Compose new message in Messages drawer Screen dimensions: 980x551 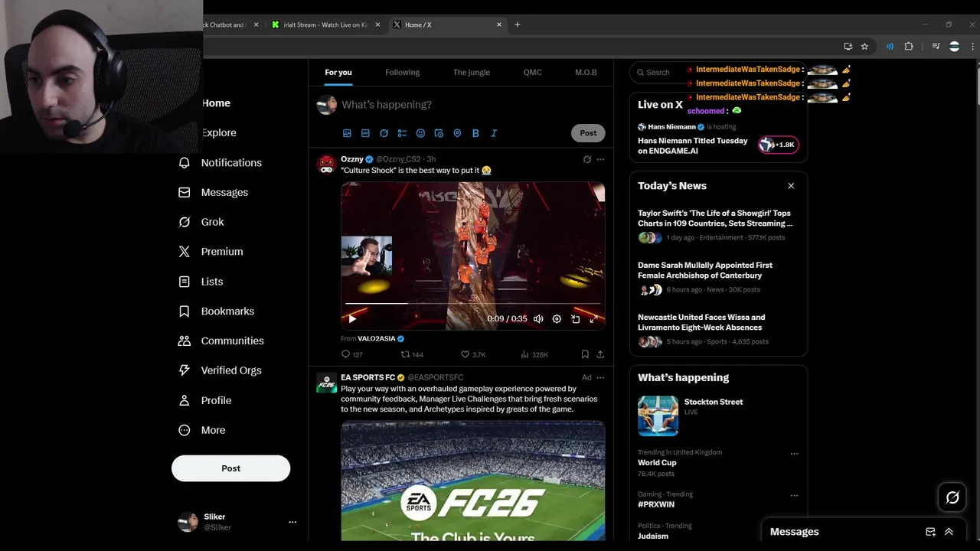pos(930,532)
